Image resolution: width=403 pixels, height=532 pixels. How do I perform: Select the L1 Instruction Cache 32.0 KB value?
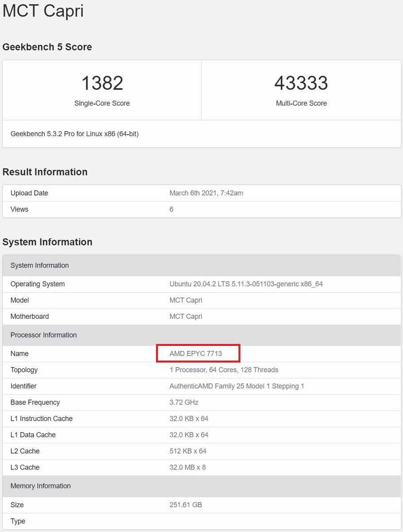189,419
